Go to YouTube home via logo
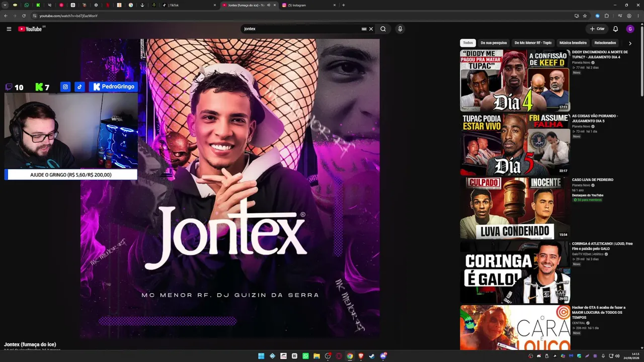The height and width of the screenshot is (362, 644). 31,29
